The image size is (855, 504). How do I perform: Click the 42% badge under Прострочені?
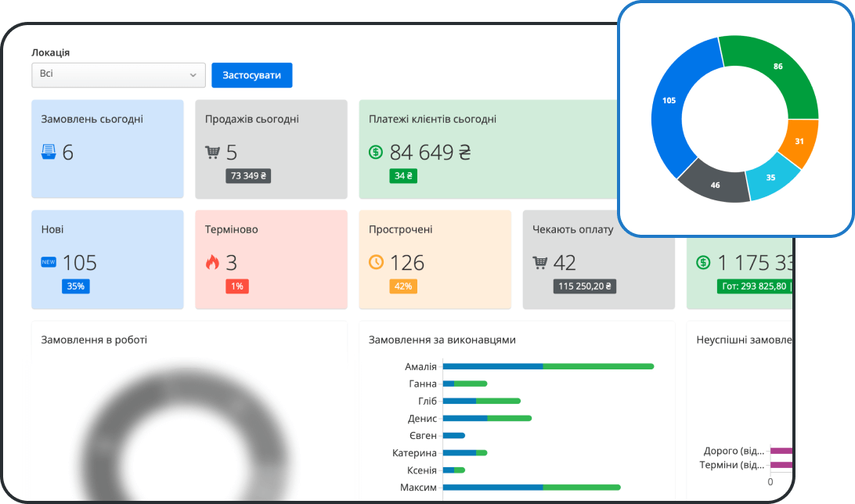click(x=403, y=286)
